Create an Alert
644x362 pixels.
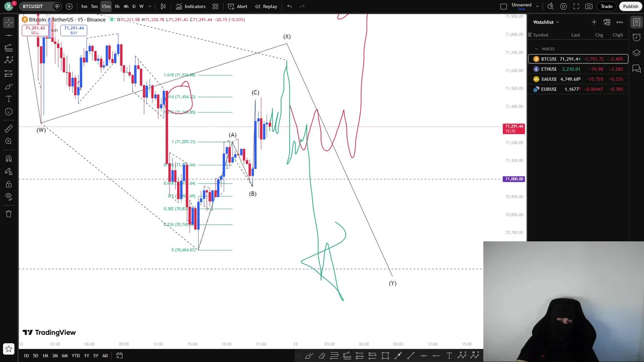tap(237, 7)
